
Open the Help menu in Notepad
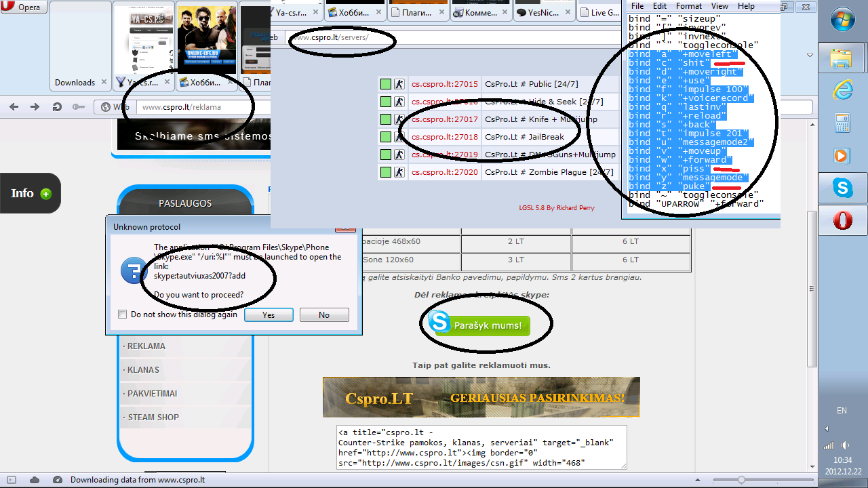tap(746, 6)
